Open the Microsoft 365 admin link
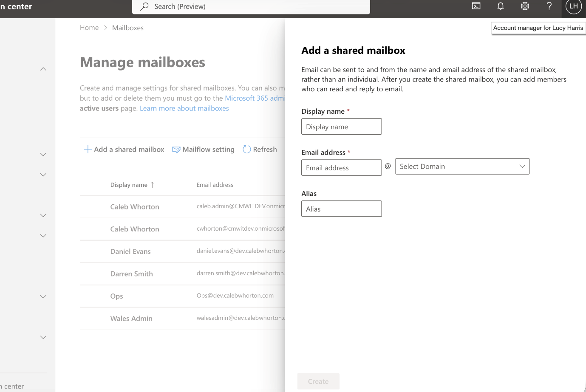This screenshot has width=586, height=392. pos(255,98)
